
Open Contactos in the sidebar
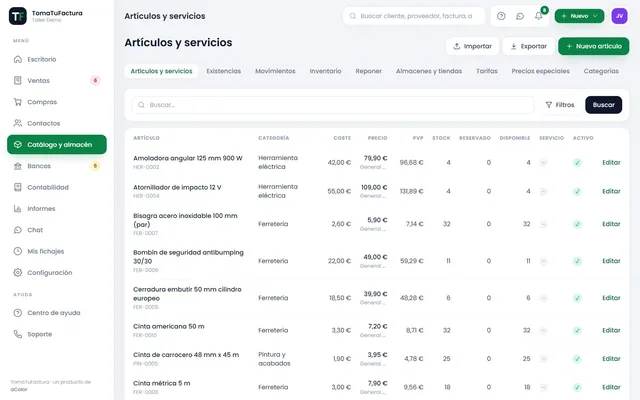(x=57, y=123)
